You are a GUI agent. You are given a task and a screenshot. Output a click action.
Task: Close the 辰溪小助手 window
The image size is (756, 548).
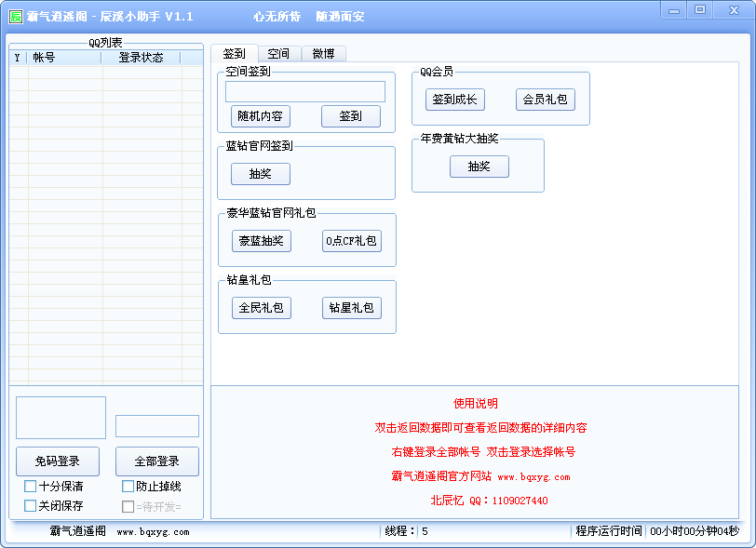tap(734, 10)
